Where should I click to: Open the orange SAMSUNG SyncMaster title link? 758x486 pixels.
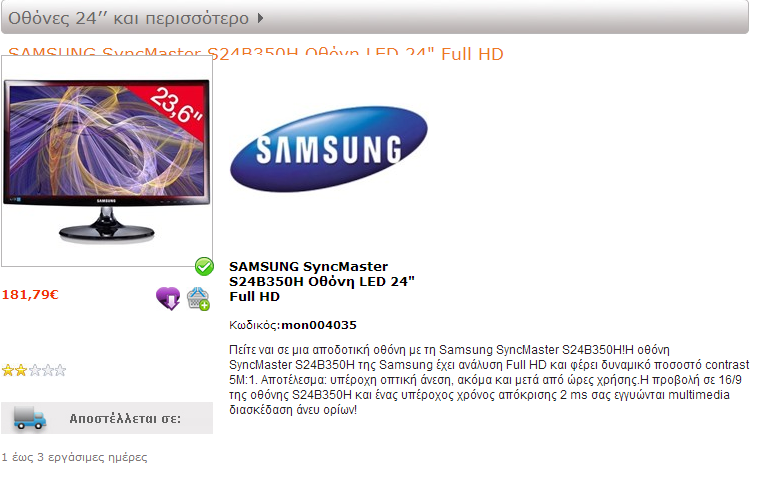pyautogui.click(x=256, y=54)
